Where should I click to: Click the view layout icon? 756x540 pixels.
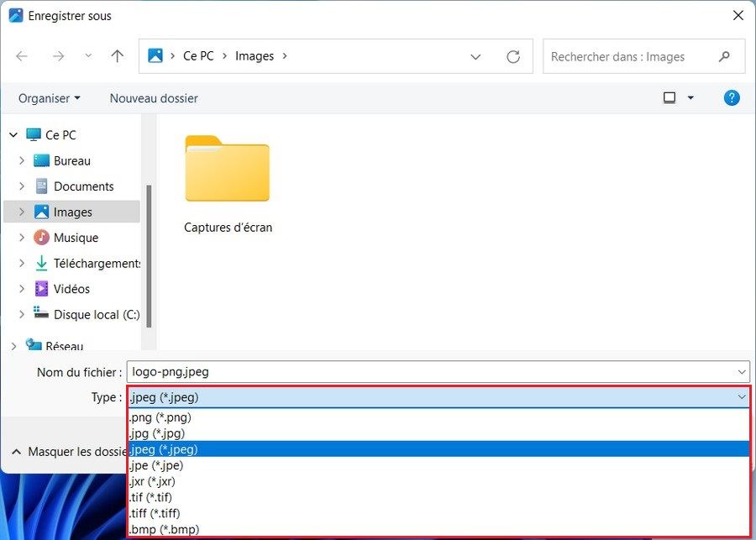tap(669, 98)
